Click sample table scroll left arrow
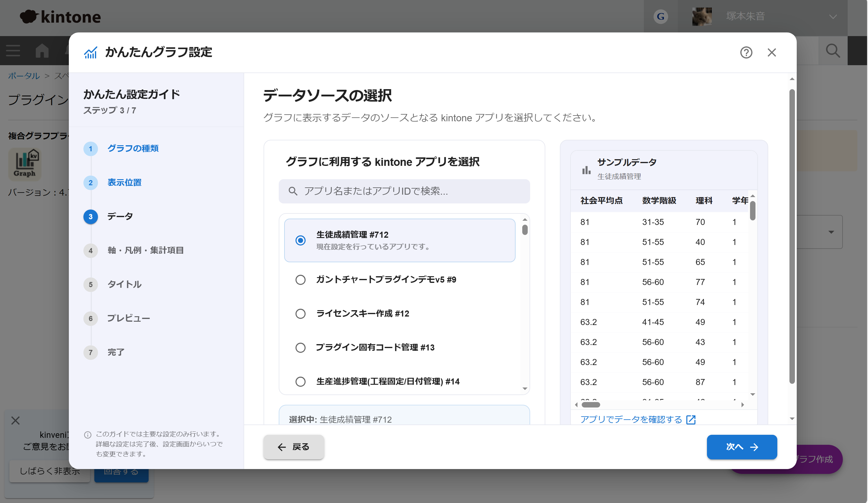This screenshot has height=503, width=868. pos(576,404)
